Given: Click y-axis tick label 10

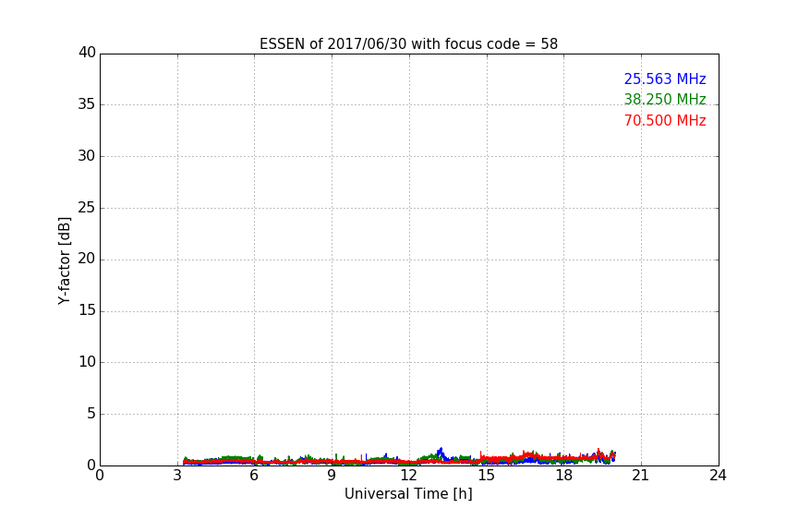Looking at the screenshot, I should [x=87, y=362].
